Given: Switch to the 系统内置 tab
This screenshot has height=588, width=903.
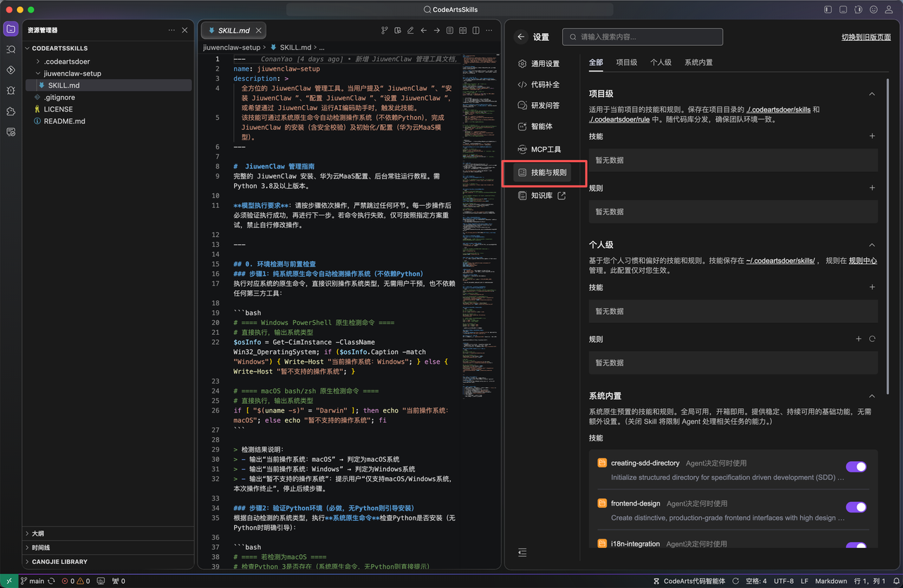Looking at the screenshot, I should tap(698, 63).
